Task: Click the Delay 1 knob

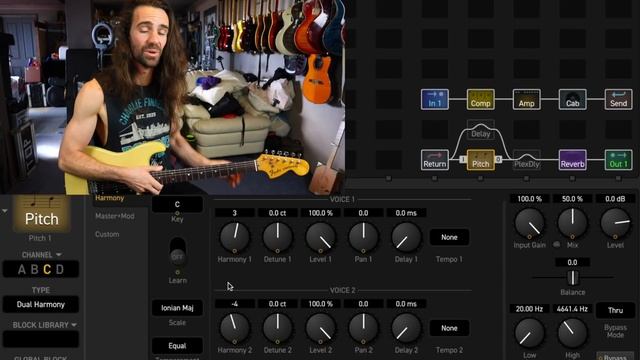Action: (406, 237)
